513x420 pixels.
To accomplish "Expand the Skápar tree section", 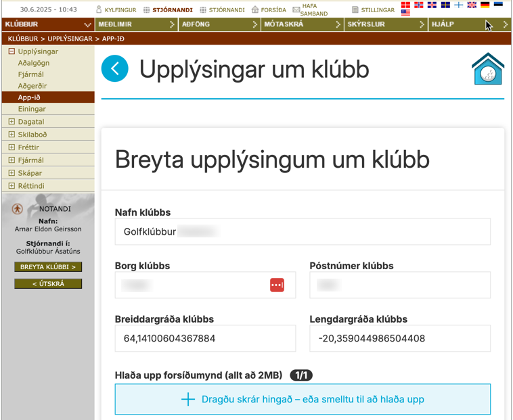I will tap(12, 172).
